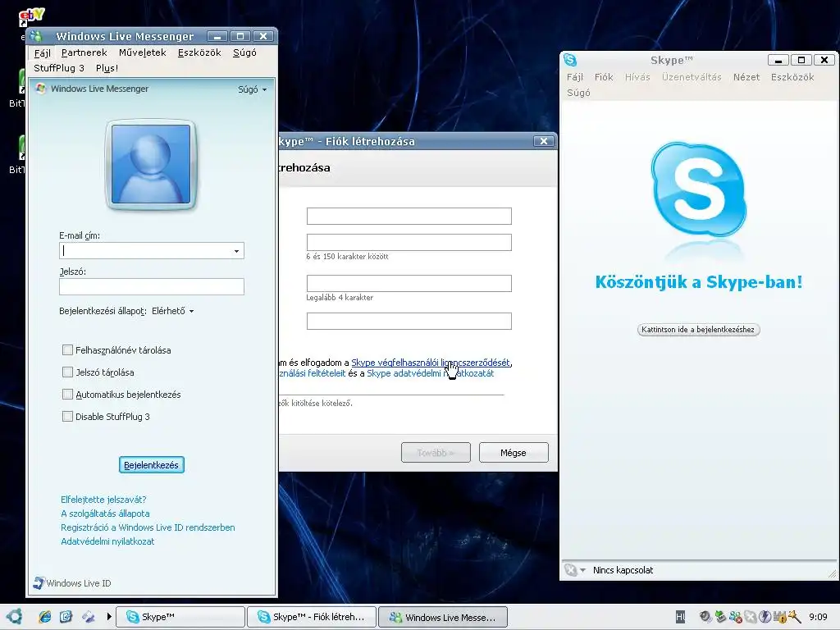Click the third quick launch icon

[89, 617]
